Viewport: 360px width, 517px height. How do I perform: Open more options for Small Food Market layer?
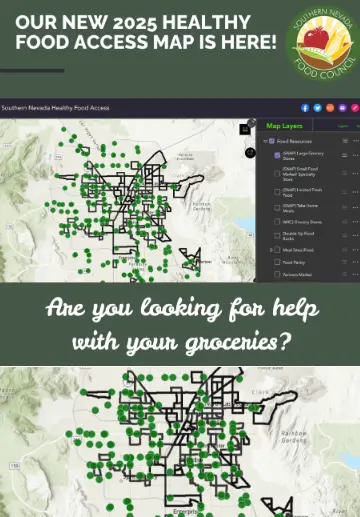356,173
